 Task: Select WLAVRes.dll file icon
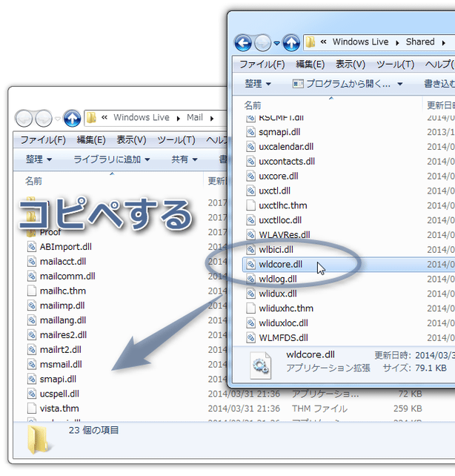(x=250, y=234)
